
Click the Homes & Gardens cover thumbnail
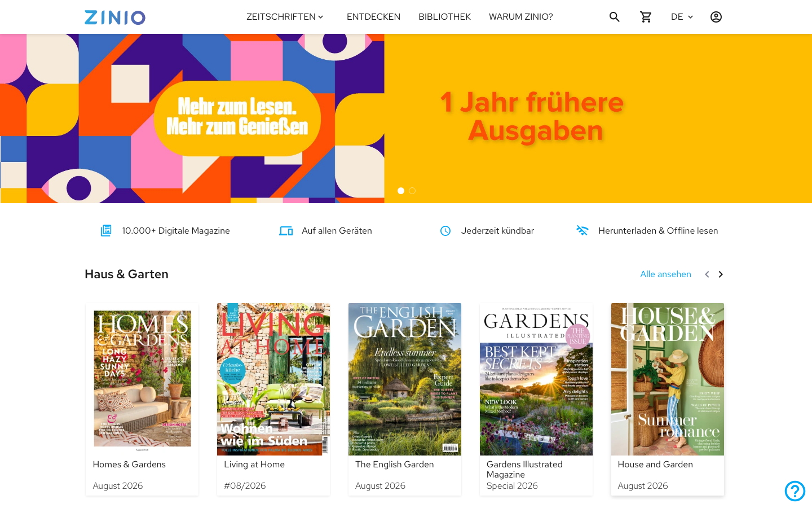tap(142, 379)
